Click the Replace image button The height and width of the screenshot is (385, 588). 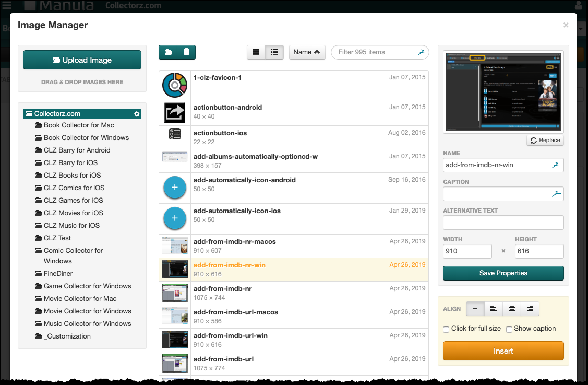point(545,140)
